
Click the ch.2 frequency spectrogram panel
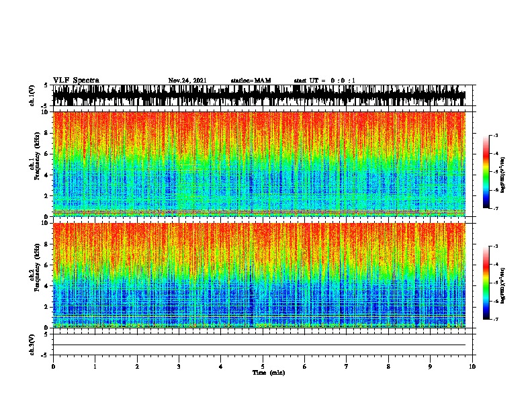[259, 275]
